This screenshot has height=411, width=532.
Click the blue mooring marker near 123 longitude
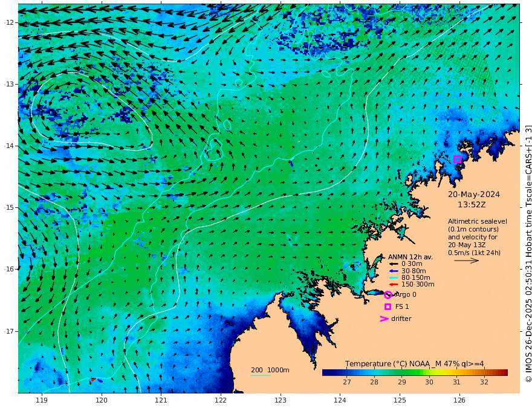tap(291, 163)
